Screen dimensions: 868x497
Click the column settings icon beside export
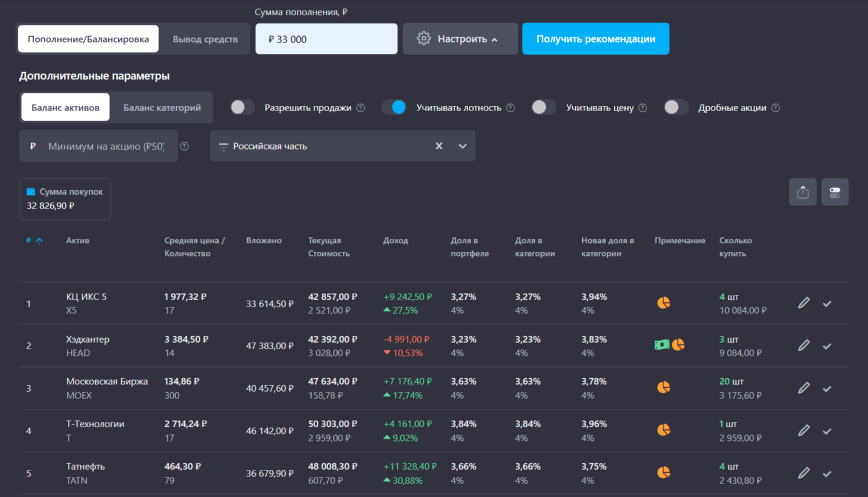834,192
